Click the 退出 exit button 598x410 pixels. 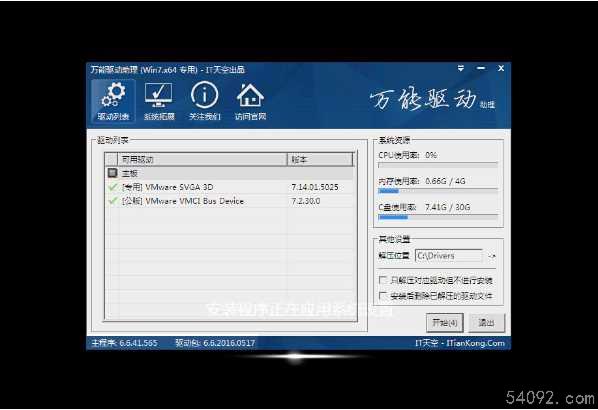486,323
